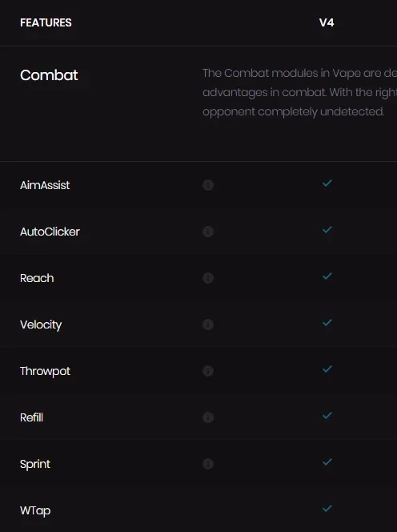
Task: Click the Combat modules description text
Action: [x=299, y=92]
